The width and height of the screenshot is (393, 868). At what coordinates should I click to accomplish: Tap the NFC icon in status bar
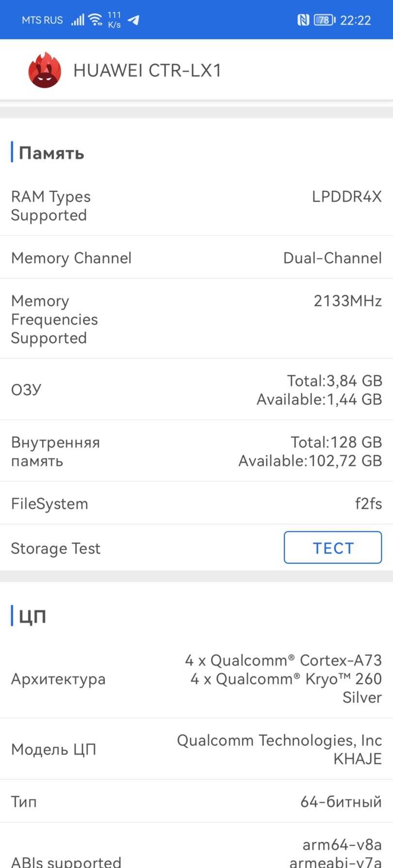coord(303,20)
